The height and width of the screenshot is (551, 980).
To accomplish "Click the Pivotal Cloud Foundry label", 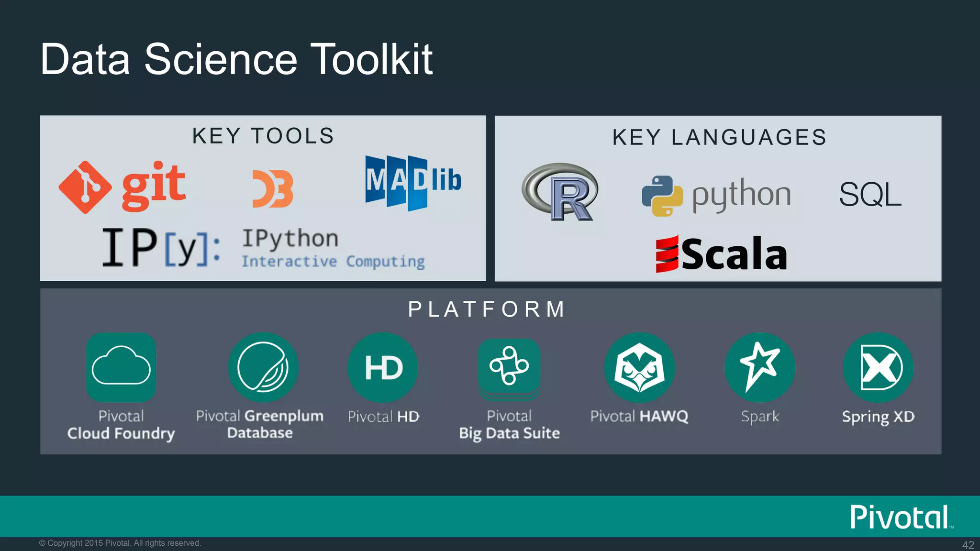I will click(x=121, y=425).
